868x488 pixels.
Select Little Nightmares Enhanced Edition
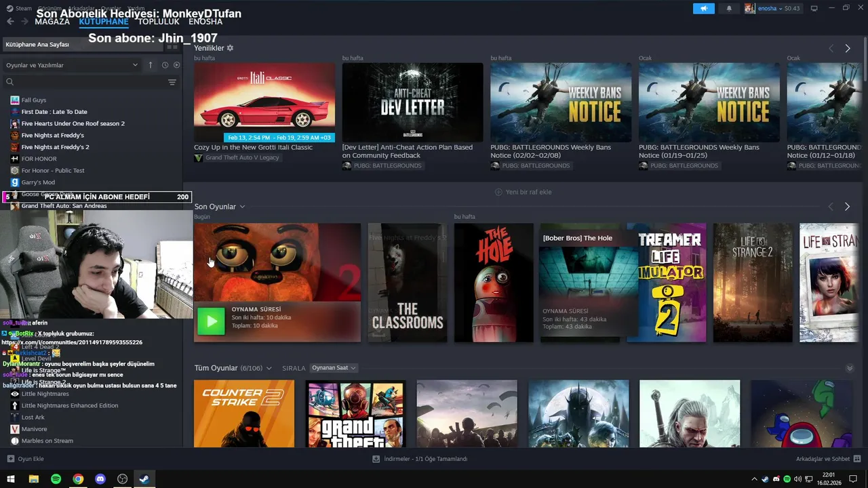point(69,405)
